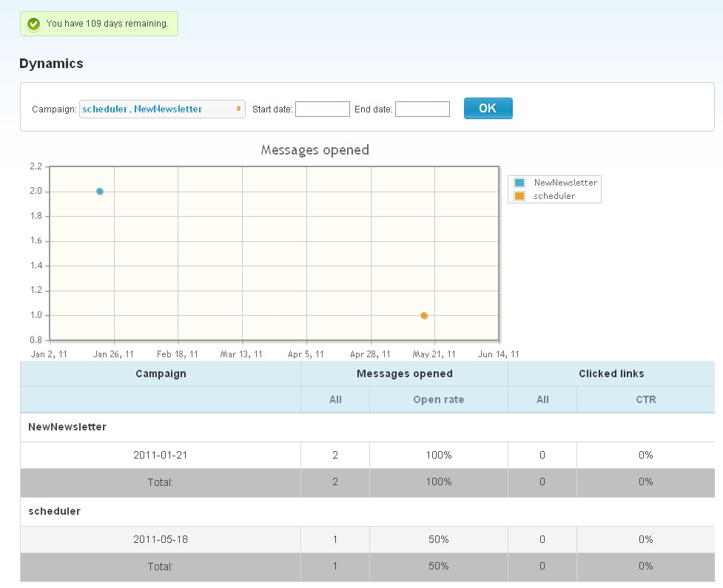Select the 2011-05-18 date cell
Screen dimensions: 723x588
(x=161, y=540)
